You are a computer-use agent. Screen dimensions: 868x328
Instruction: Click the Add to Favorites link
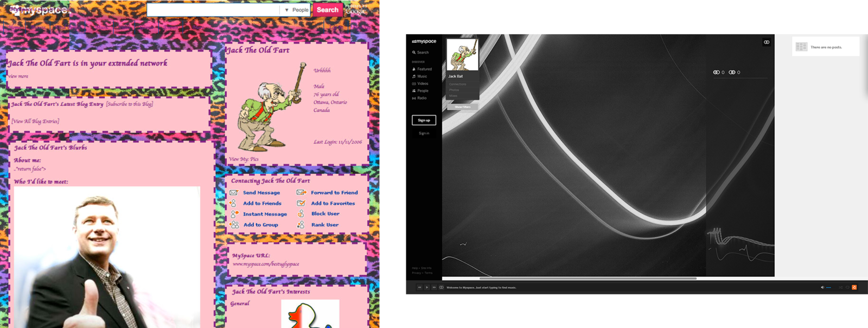pyautogui.click(x=333, y=203)
